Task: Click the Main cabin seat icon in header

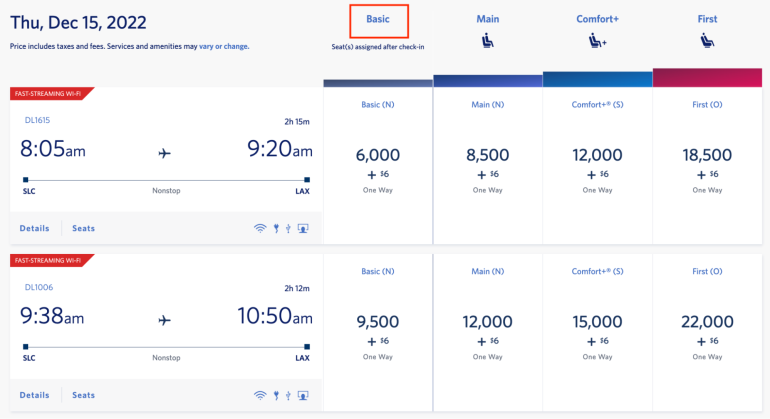Action: click(489, 41)
